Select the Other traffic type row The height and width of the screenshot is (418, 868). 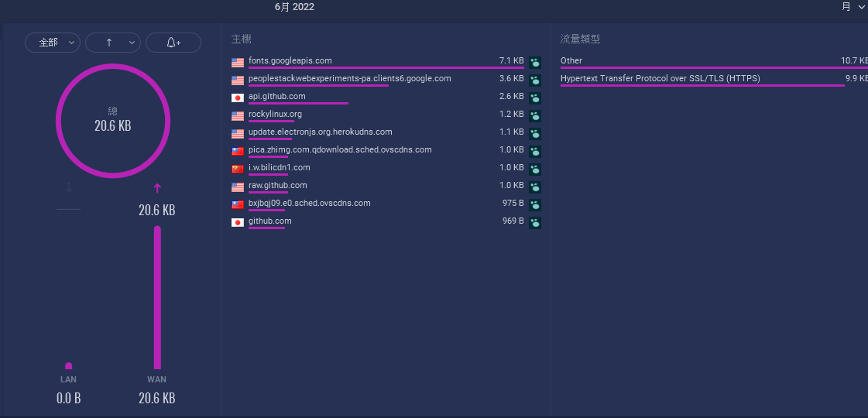[x=714, y=61]
